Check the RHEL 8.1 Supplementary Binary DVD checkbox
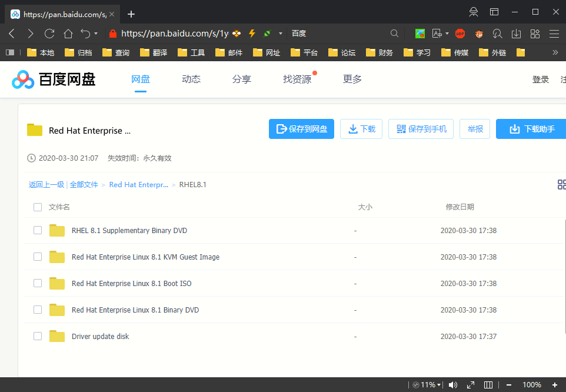Screen dimensions: 566x392 [38, 230]
